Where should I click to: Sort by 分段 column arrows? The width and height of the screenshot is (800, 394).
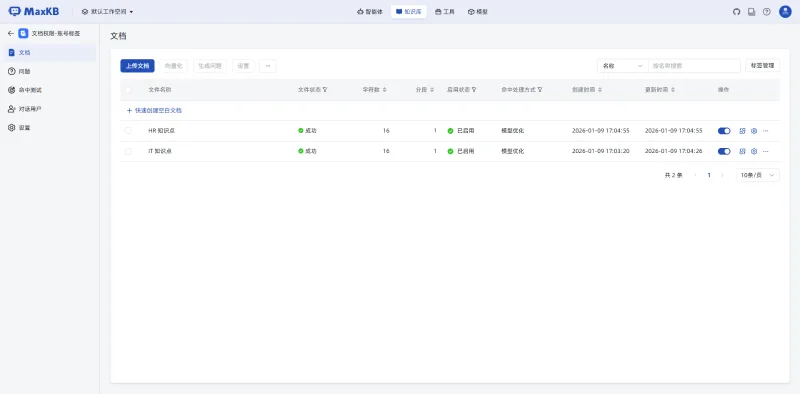pos(432,90)
